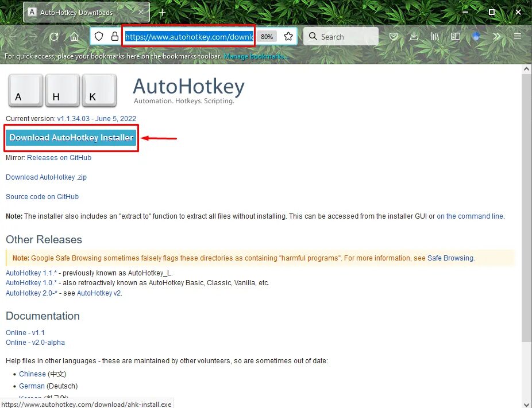Click the Documentation heading
Viewport: 532px width, 408px height.
click(x=43, y=316)
